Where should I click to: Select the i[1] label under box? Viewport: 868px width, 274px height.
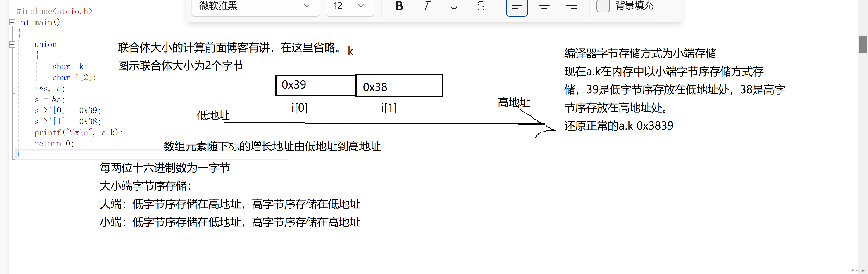(x=389, y=108)
